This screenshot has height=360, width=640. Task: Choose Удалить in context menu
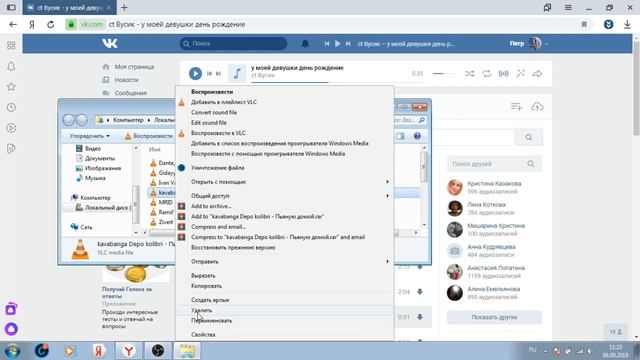(x=285, y=311)
